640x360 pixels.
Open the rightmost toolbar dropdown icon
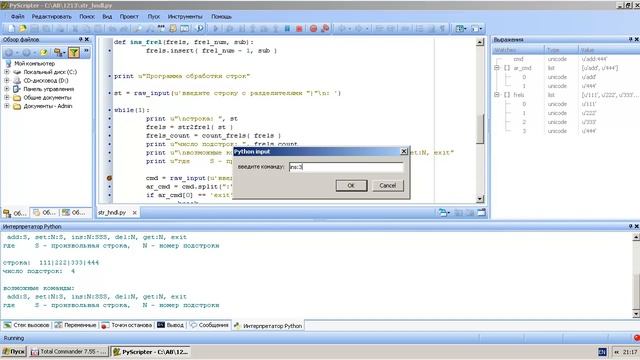pyautogui.click(x=476, y=28)
